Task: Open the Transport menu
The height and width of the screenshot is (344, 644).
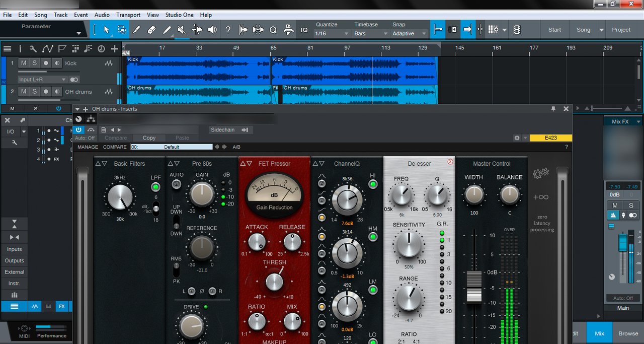Action: (x=129, y=15)
